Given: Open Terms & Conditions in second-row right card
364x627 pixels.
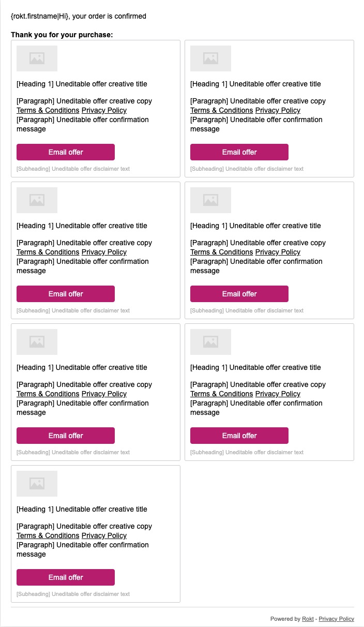Looking at the screenshot, I should (x=222, y=252).
